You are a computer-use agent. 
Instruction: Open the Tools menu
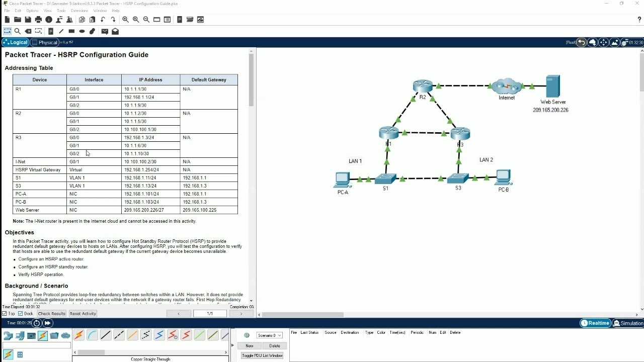click(x=61, y=11)
